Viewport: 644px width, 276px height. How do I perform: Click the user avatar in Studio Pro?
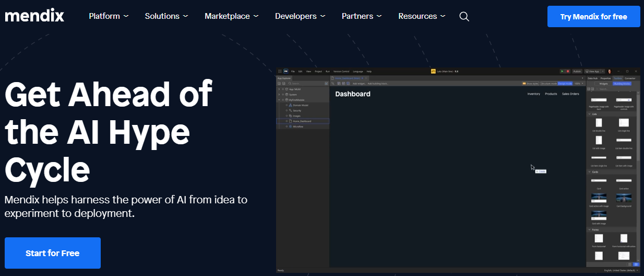click(610, 71)
